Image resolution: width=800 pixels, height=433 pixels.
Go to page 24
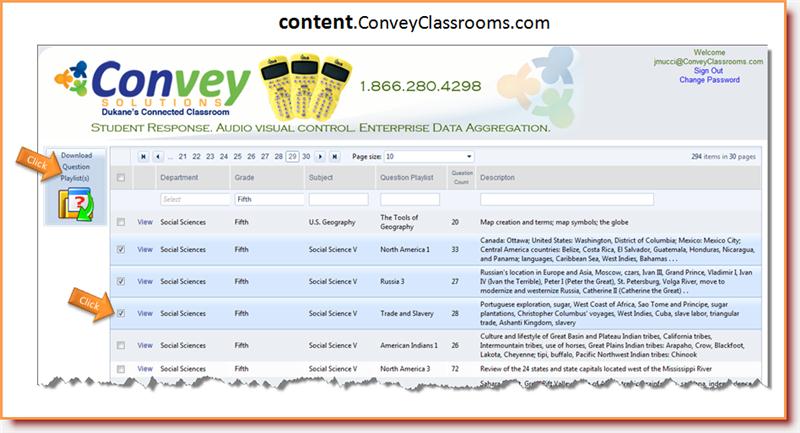pos(224,157)
